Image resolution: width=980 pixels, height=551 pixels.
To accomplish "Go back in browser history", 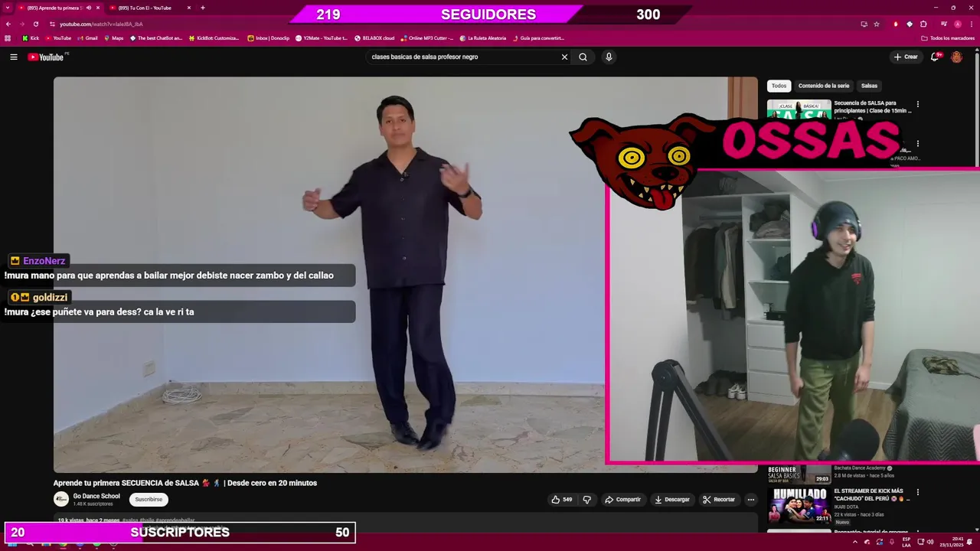I will click(x=8, y=24).
